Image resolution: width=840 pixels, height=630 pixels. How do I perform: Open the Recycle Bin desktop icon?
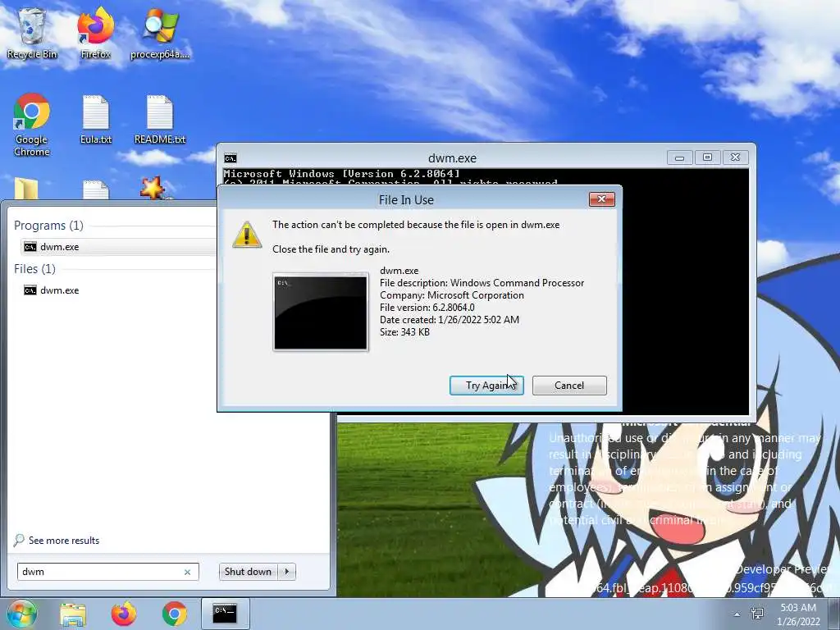32,33
